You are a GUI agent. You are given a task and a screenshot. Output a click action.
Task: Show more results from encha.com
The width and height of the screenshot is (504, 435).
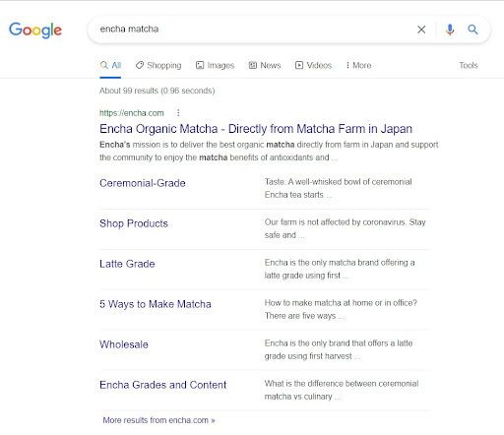pos(158,420)
